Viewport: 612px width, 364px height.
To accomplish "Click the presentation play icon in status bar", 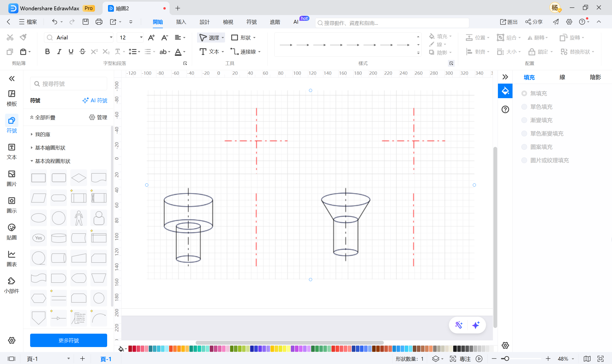I will pyautogui.click(x=479, y=359).
